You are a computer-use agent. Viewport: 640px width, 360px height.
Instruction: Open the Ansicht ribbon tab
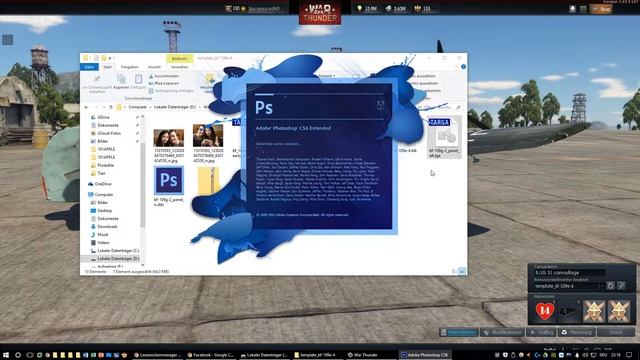[x=154, y=67]
